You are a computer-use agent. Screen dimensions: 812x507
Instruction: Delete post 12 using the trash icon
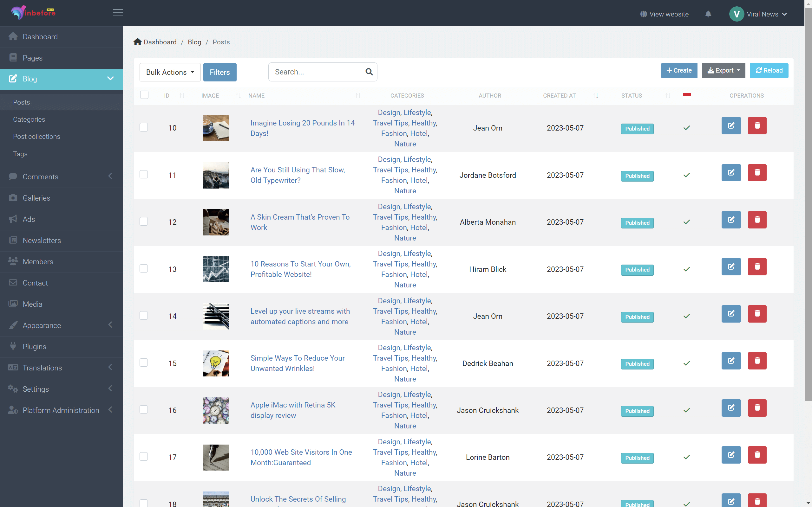pos(757,220)
